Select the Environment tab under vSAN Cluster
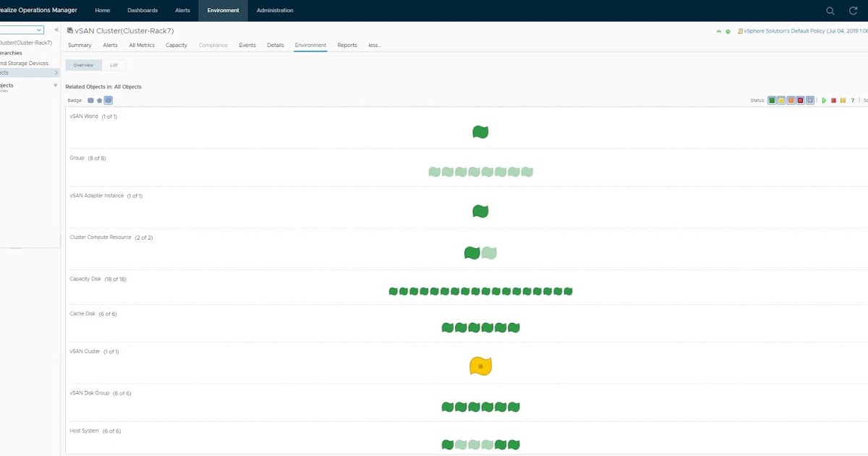The width and height of the screenshot is (868, 456). click(310, 45)
